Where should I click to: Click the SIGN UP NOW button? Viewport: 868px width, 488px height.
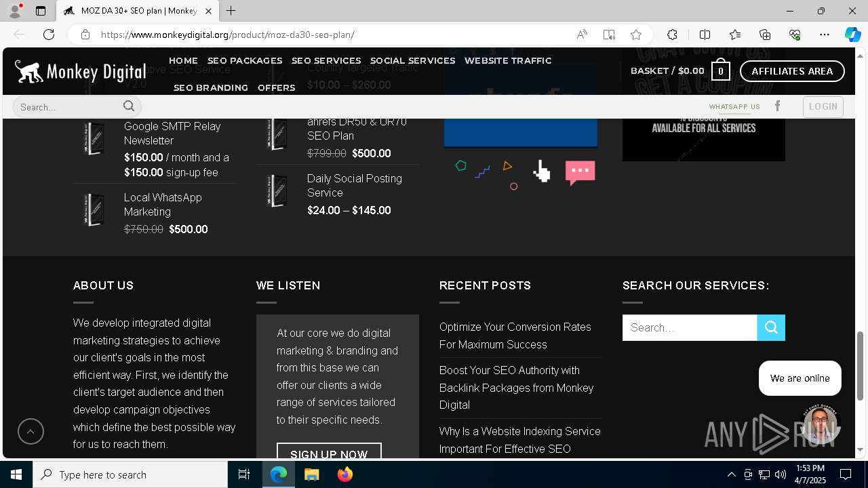point(329,453)
